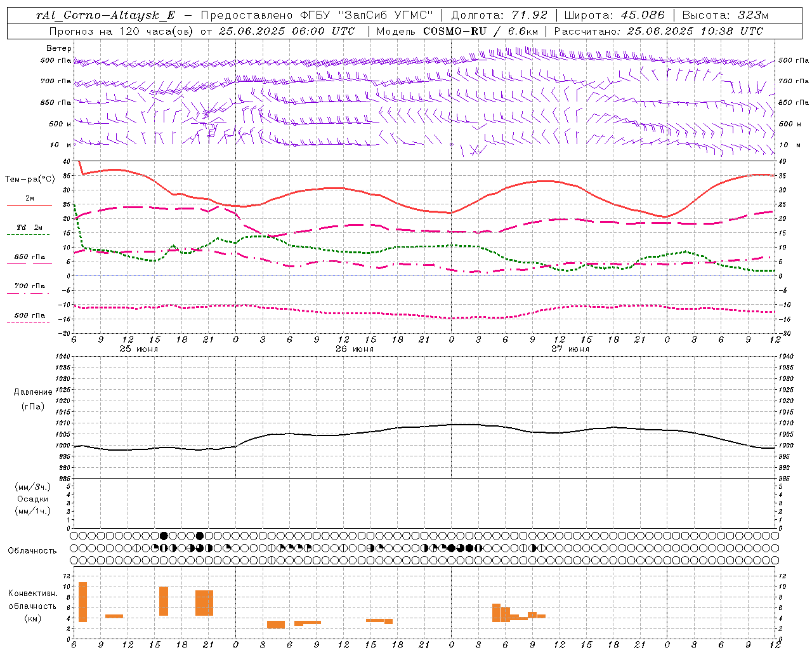Viewport: 812px width, 650px height.
Task: Click the Ветер panel label
Action: click(x=59, y=48)
